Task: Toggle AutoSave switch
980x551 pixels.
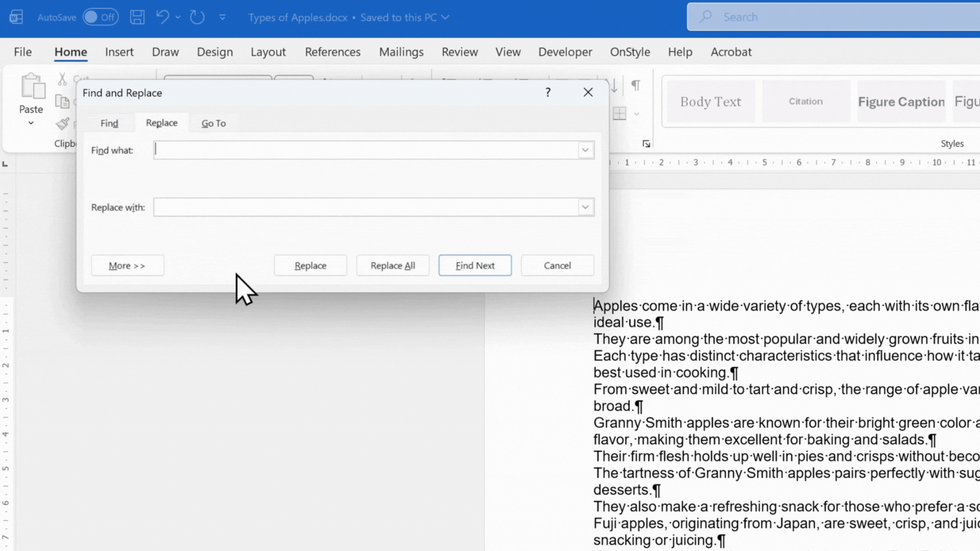Action: coord(101,17)
